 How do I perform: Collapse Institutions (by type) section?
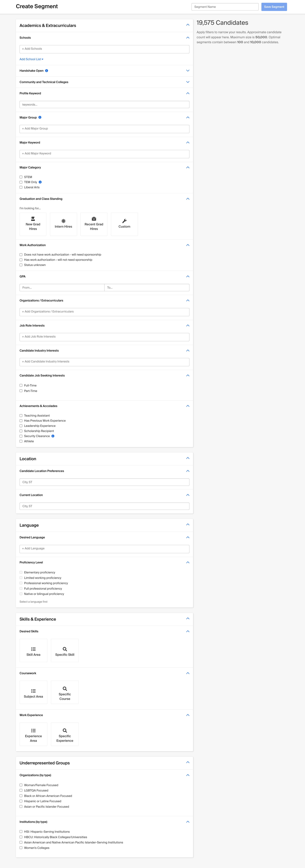pos(188,822)
